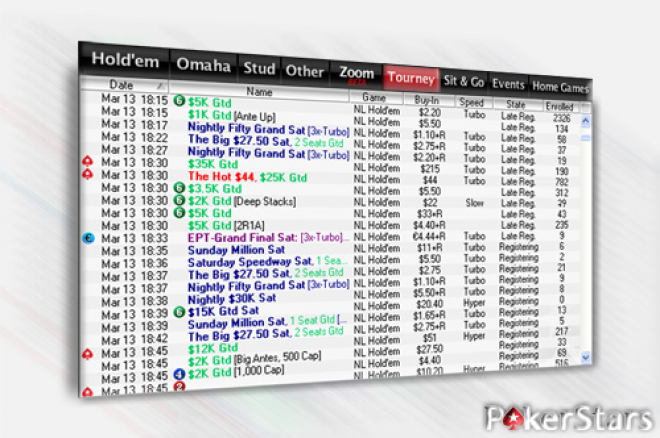Click red spade icon beside $35K Gtd row

pyautogui.click(x=88, y=161)
